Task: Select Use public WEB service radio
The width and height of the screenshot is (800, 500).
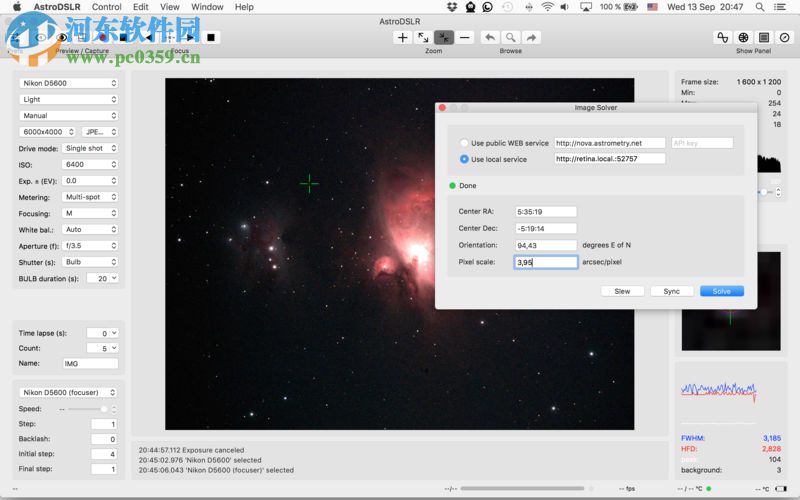Action: pos(464,143)
